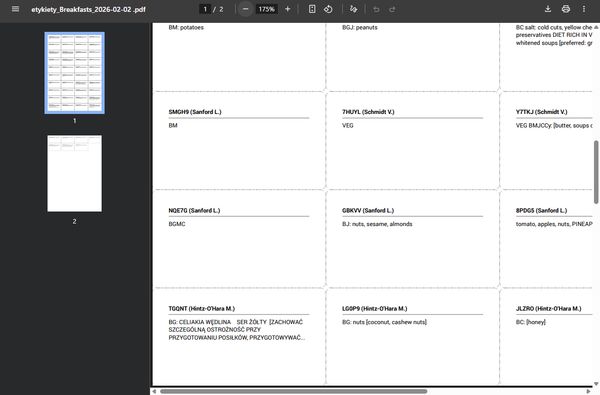Click the text BM: potatoes
Image resolution: width=600 pixels, height=395 pixels.
point(186,28)
